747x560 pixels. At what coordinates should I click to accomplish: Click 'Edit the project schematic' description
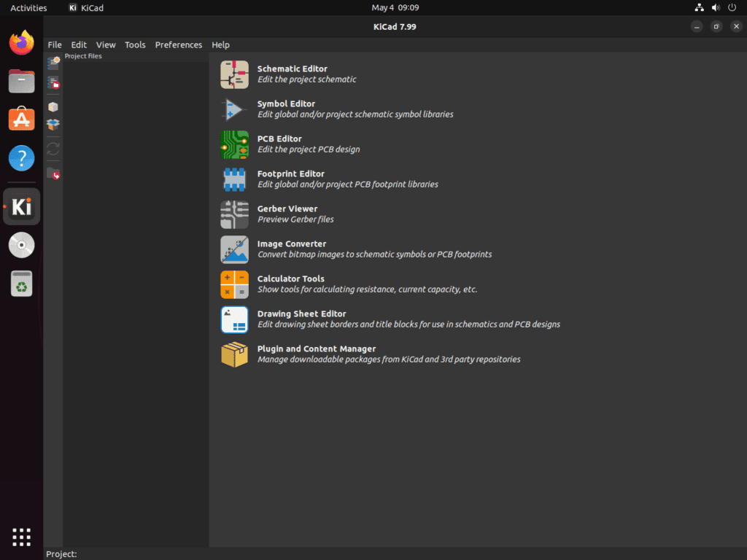pyautogui.click(x=307, y=79)
